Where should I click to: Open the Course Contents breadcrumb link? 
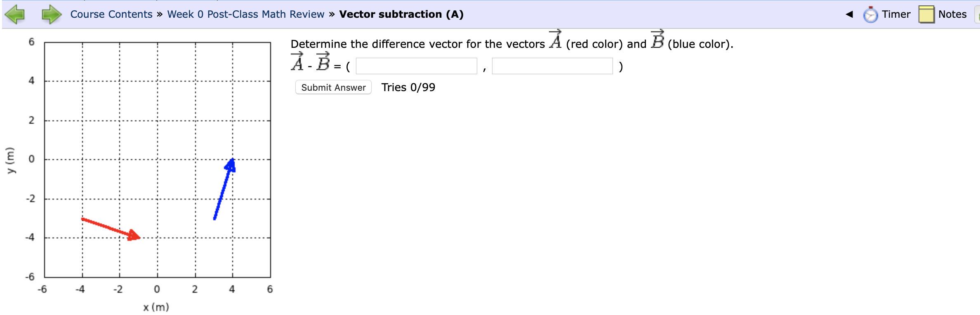click(x=111, y=14)
